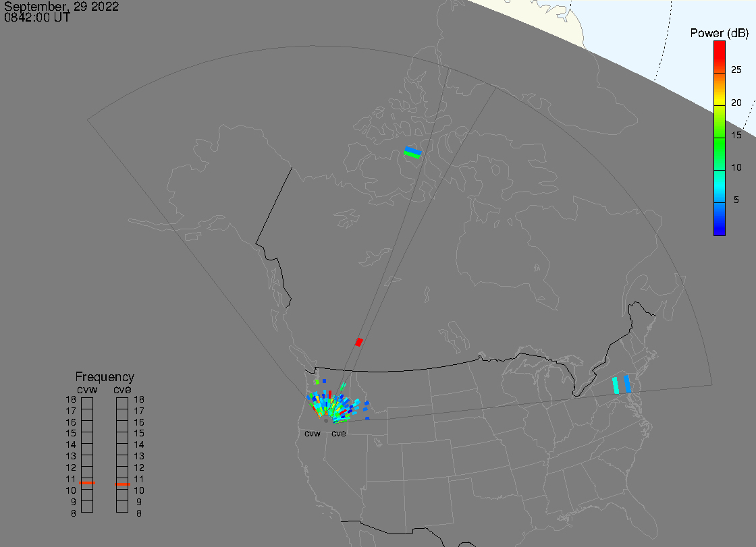Click the "18" label left of the cvw scale
Viewport: 756px width, 547px height.
pos(71,399)
